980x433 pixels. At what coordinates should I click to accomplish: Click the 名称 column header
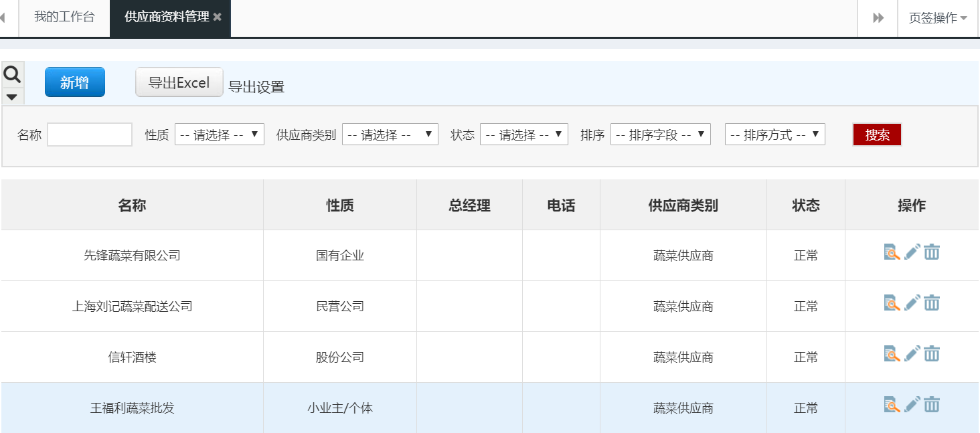(132, 205)
